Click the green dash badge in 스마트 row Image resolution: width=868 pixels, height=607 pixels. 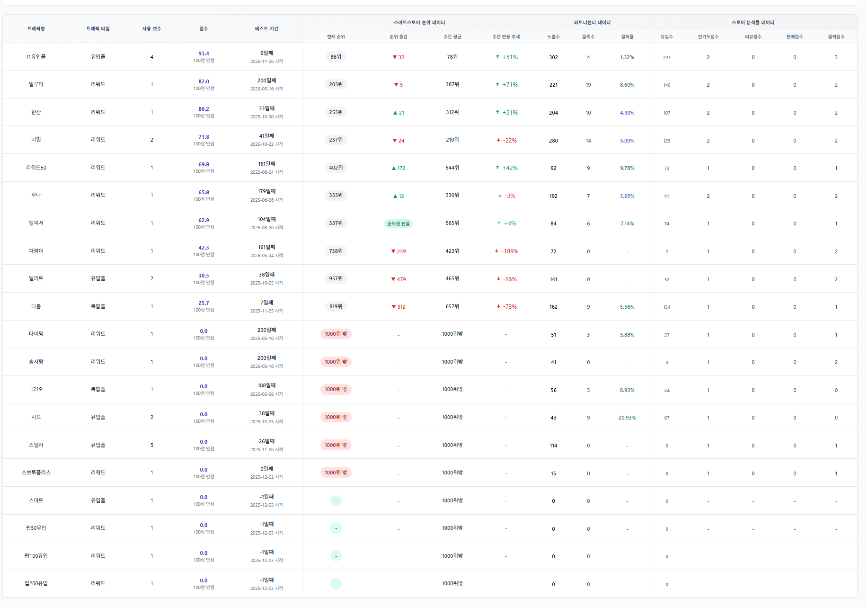(x=336, y=500)
